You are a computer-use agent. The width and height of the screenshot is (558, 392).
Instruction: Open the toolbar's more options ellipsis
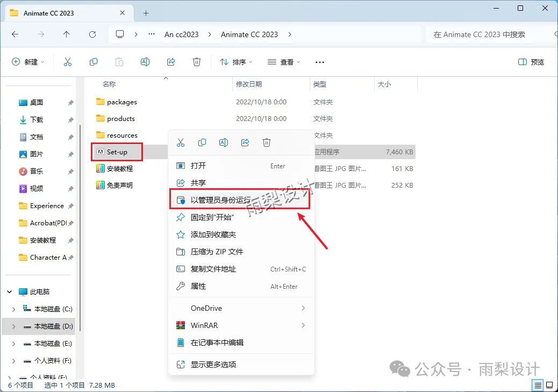pos(319,62)
